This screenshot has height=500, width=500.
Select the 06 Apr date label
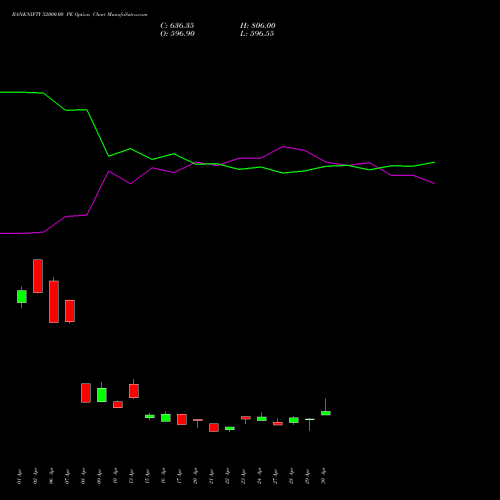click(x=51, y=476)
